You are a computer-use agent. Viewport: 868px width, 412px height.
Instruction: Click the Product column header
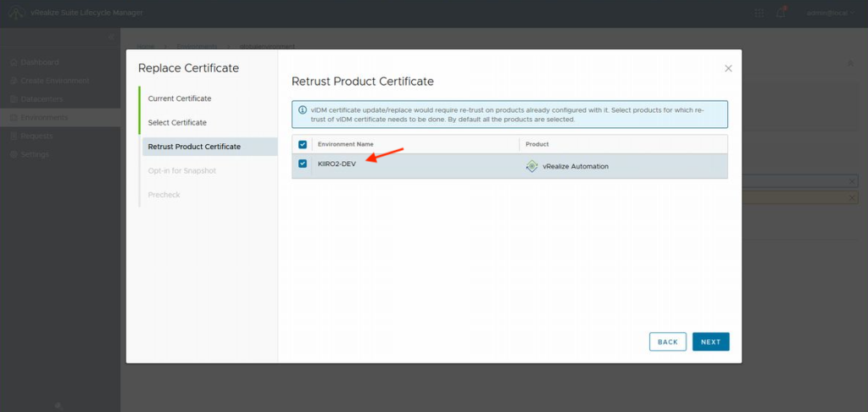click(x=537, y=144)
